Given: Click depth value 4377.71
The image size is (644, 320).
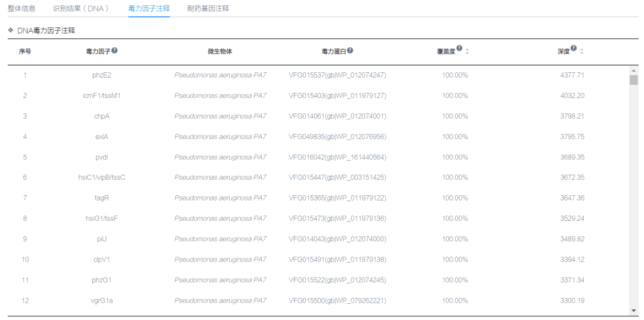Looking at the screenshot, I should point(572,75).
